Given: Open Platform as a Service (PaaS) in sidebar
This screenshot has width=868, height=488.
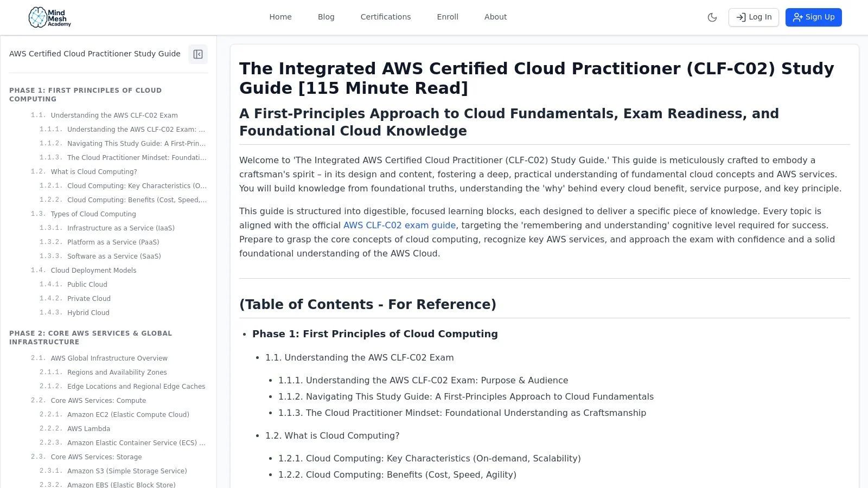Looking at the screenshot, I should click(113, 242).
